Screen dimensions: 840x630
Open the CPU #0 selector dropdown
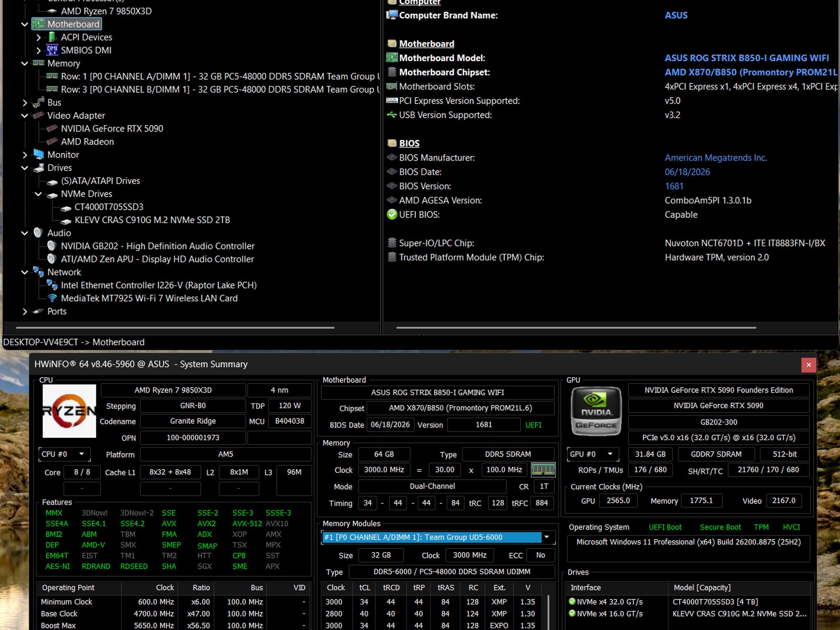point(64,454)
